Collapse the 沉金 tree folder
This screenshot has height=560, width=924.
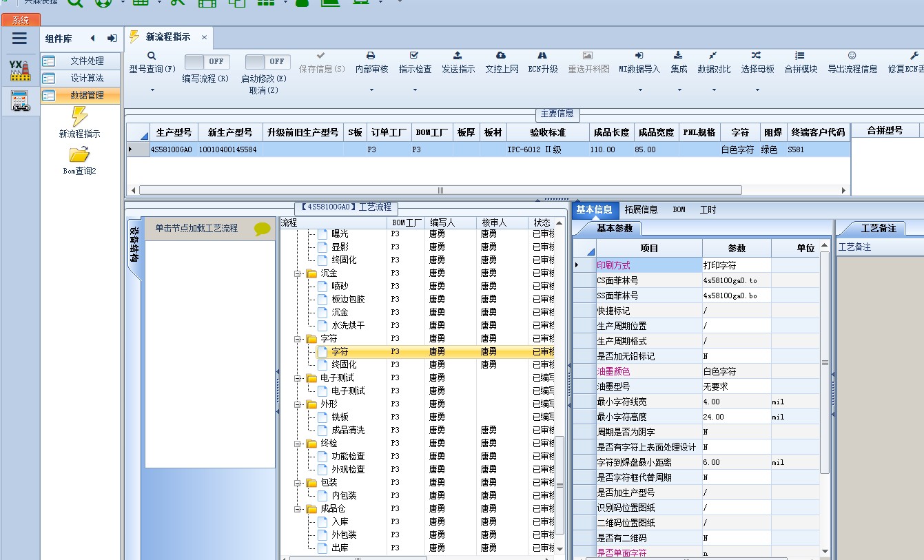[x=298, y=273]
